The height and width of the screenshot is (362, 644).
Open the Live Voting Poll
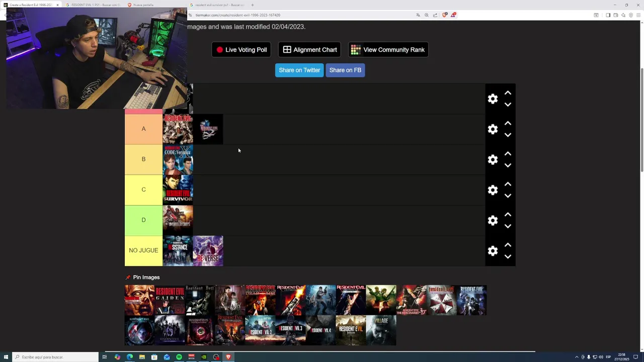242,50
